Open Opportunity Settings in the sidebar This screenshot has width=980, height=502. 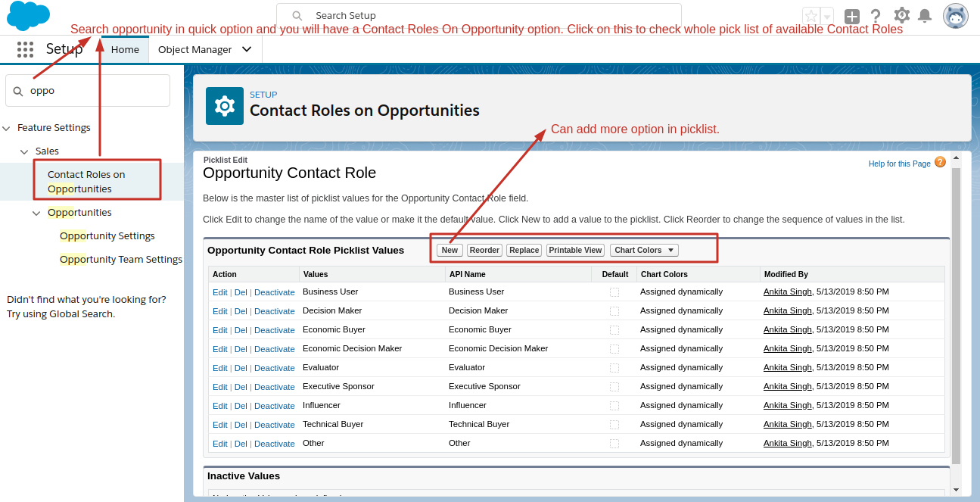tap(107, 235)
